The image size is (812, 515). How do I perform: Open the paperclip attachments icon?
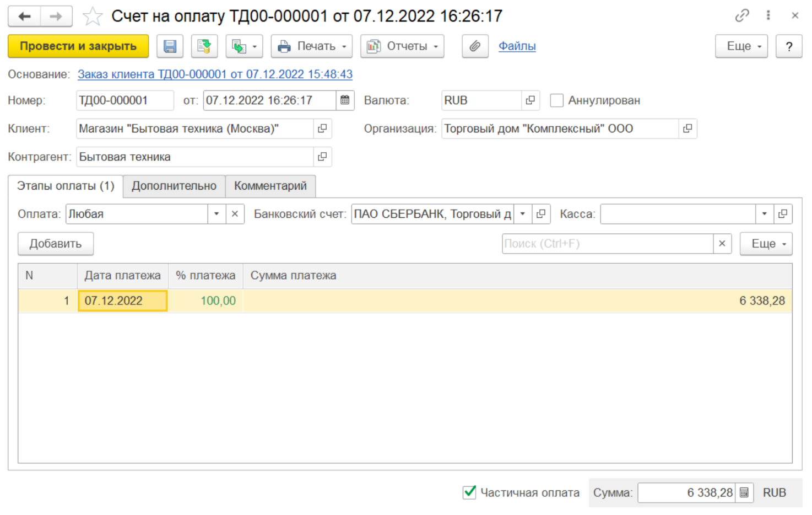[x=475, y=46]
